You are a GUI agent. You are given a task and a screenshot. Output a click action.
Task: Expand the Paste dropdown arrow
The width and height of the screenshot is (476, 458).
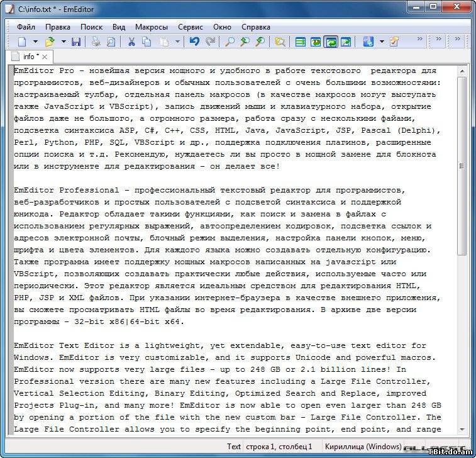point(177,42)
